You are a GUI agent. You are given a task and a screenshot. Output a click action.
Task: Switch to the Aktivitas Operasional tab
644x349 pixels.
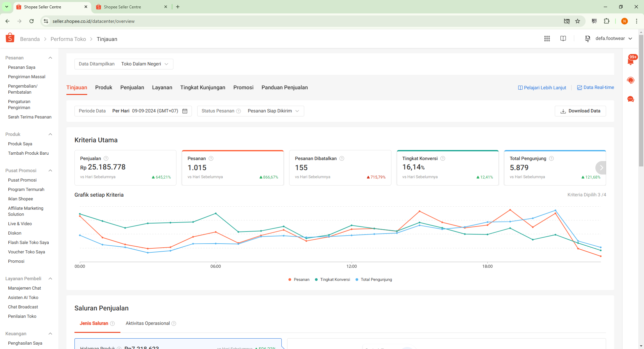tap(148, 323)
